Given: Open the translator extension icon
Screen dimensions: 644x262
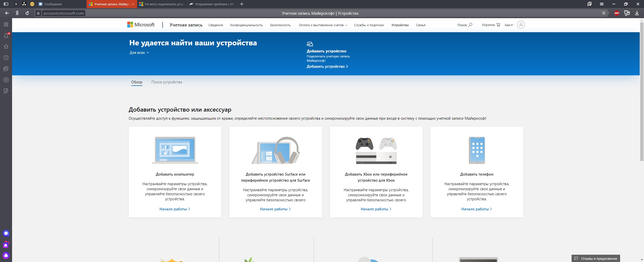Looking at the screenshot, I should pos(627,13).
